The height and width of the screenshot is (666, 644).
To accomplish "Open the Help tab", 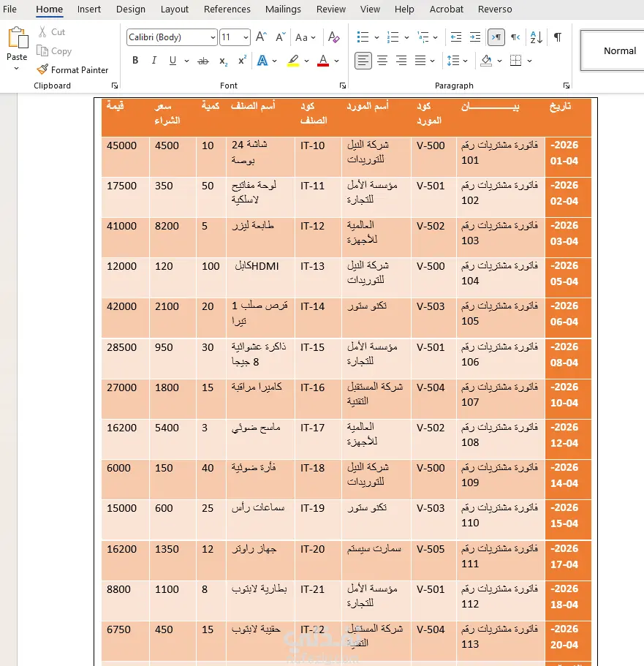I will click(404, 9).
